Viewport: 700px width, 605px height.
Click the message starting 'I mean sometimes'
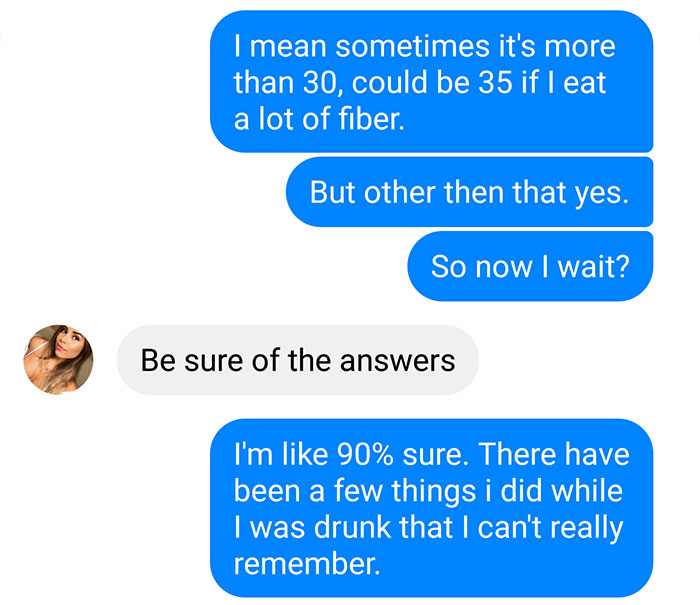pos(431,82)
